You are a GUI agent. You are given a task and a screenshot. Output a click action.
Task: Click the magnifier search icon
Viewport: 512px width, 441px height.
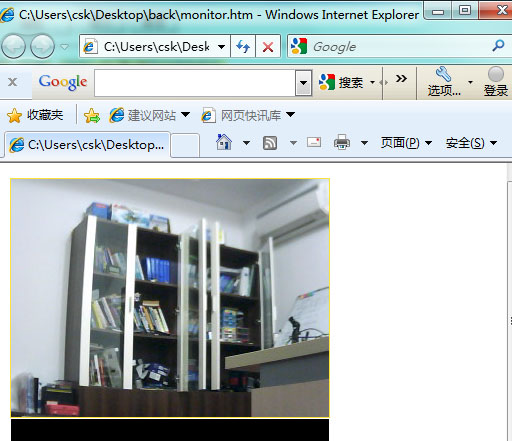point(498,46)
